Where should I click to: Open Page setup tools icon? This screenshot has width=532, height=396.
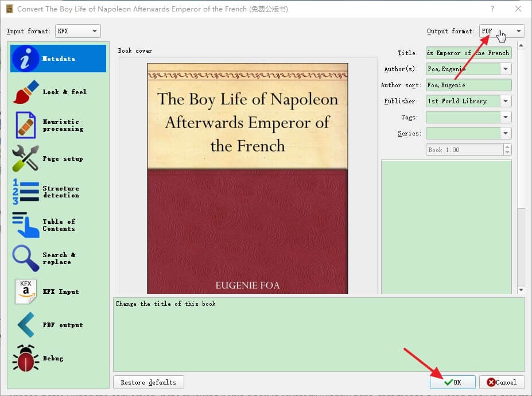[25, 158]
